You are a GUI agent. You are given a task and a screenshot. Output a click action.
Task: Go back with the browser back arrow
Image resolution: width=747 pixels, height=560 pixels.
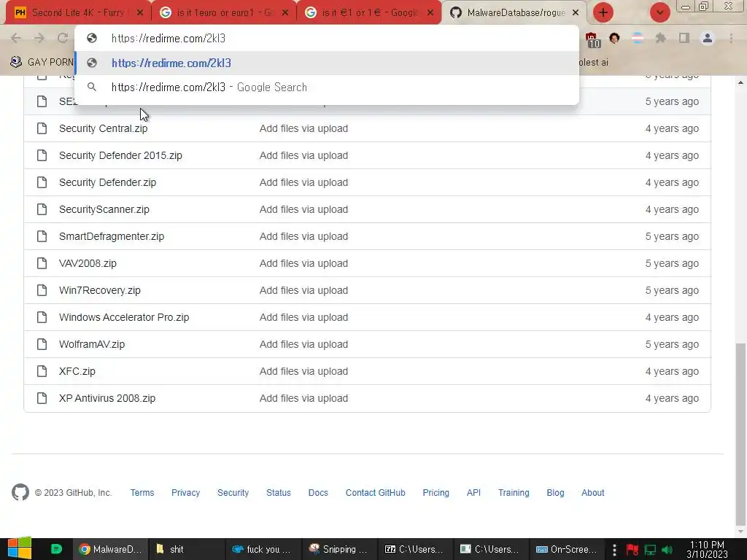[16, 38]
